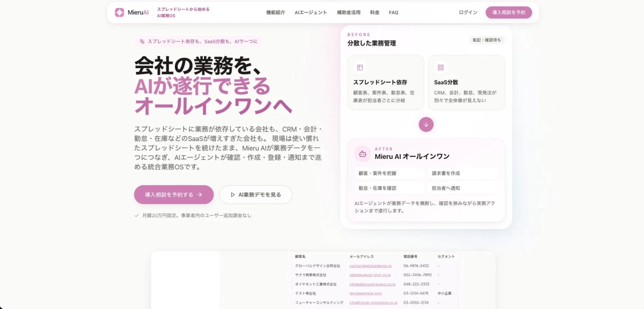Click the 勤怠・在庫を確認 chip

(x=390, y=188)
